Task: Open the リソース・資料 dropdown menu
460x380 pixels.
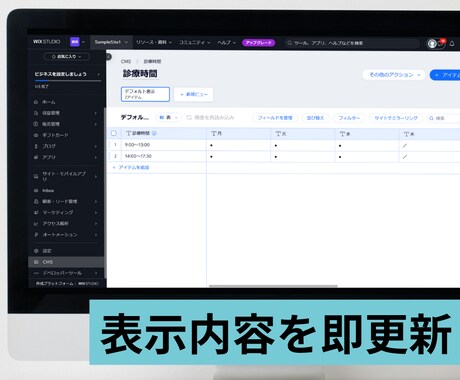Action: click(x=154, y=43)
